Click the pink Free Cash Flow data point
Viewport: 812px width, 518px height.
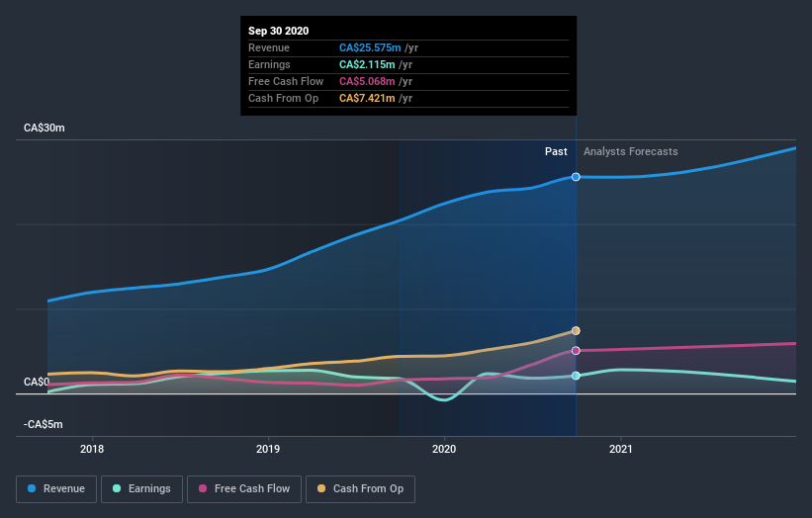[x=576, y=351]
